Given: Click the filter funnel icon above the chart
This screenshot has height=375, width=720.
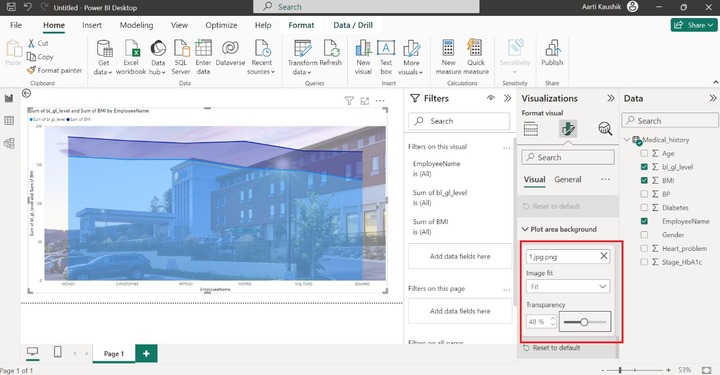Looking at the screenshot, I should [349, 101].
